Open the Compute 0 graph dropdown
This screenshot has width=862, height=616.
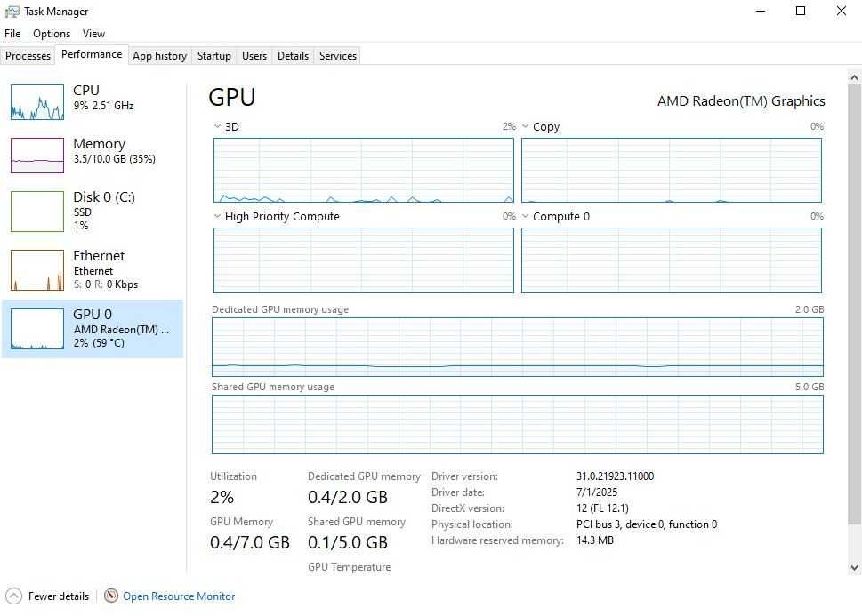525,217
